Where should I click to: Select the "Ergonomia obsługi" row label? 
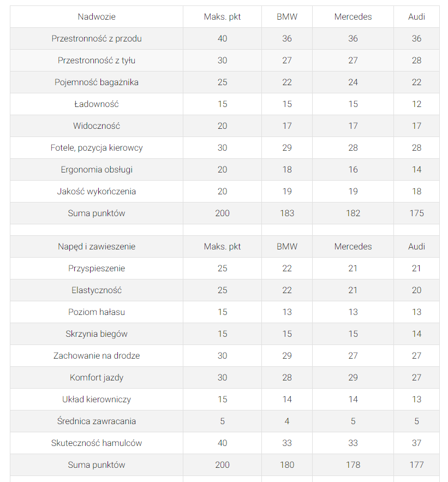pos(97,170)
